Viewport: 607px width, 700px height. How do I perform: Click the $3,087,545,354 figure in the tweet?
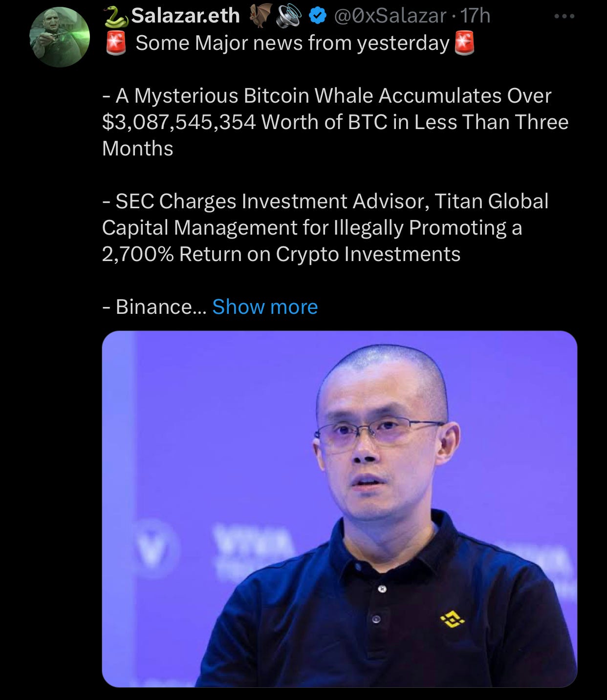(179, 122)
